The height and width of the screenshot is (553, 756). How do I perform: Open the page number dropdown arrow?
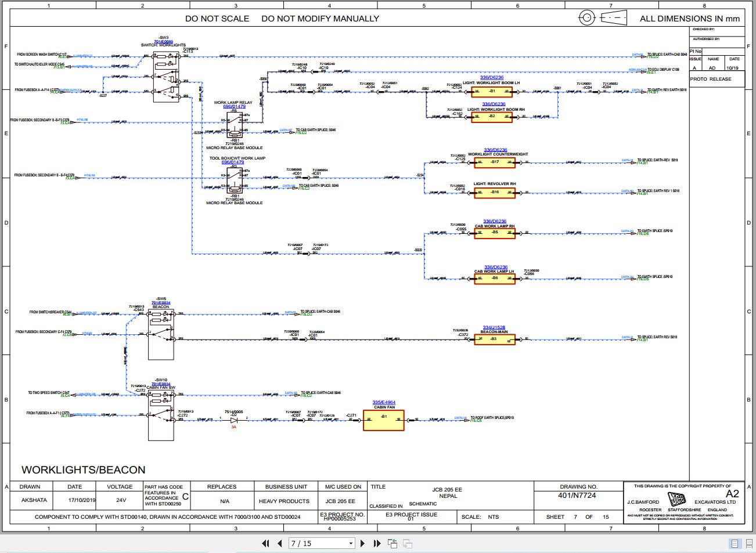point(351,544)
